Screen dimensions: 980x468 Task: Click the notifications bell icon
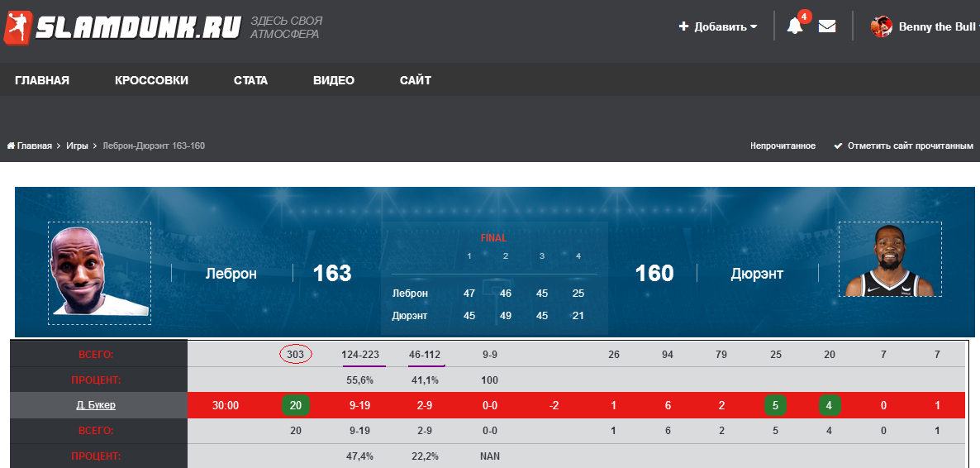(x=795, y=26)
